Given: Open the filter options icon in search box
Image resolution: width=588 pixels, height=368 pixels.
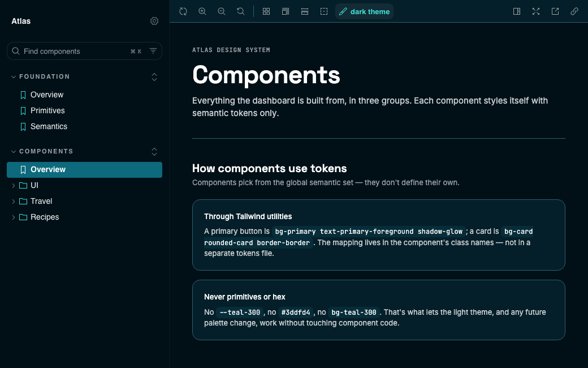Looking at the screenshot, I should tap(153, 51).
